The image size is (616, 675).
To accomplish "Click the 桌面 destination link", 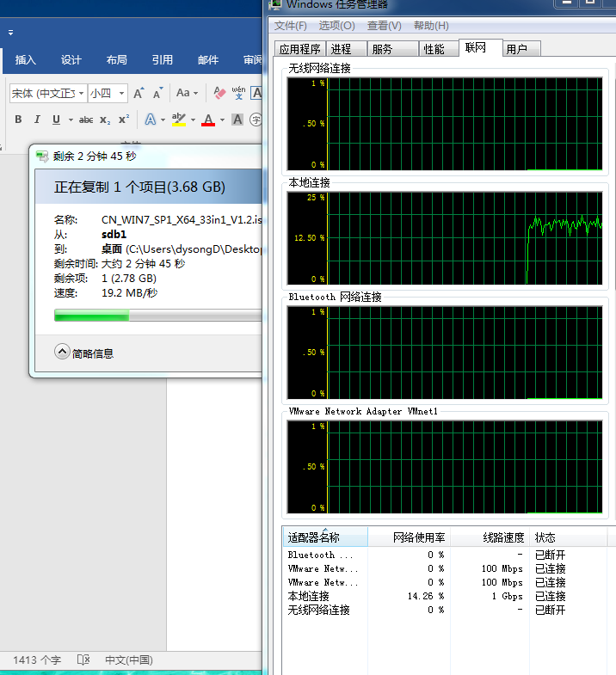I will tap(112, 249).
